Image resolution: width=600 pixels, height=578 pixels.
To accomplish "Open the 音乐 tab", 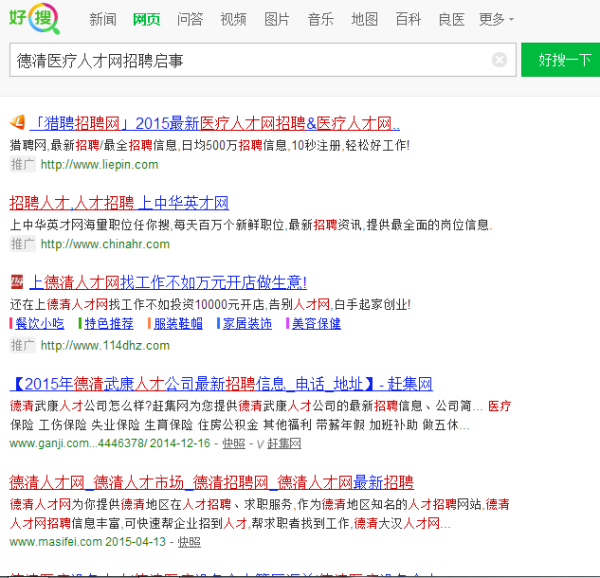I will pos(321,19).
